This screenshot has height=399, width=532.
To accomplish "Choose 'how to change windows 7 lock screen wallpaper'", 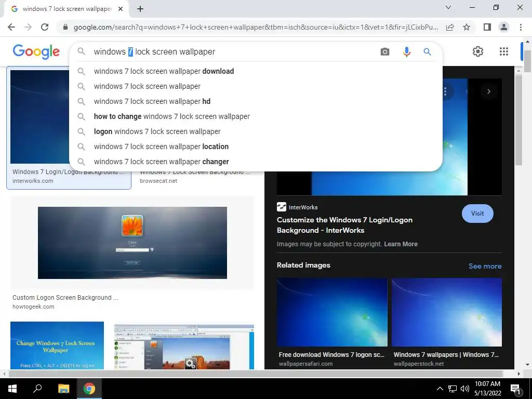I will (256, 116).
